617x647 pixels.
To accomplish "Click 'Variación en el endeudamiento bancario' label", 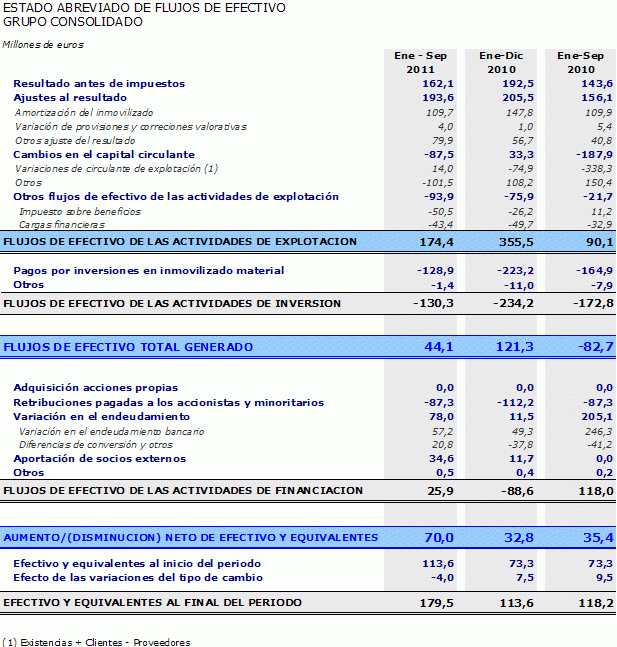I will [x=111, y=430].
